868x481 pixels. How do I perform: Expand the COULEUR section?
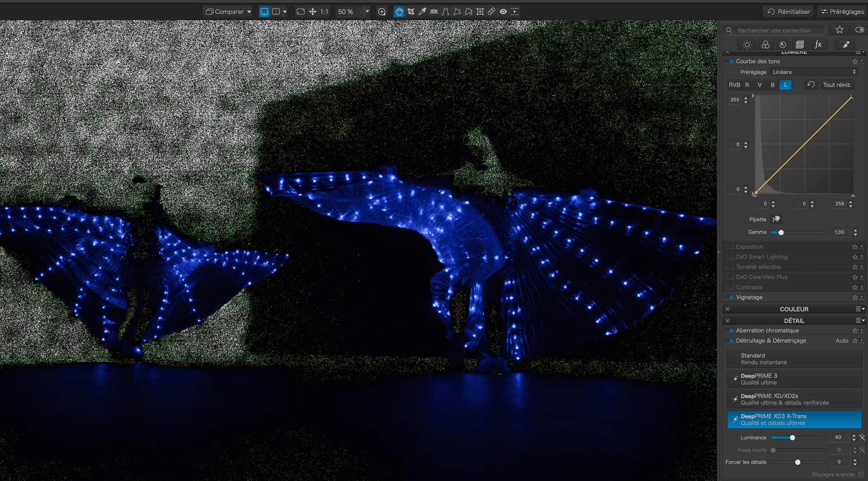pyautogui.click(x=794, y=309)
